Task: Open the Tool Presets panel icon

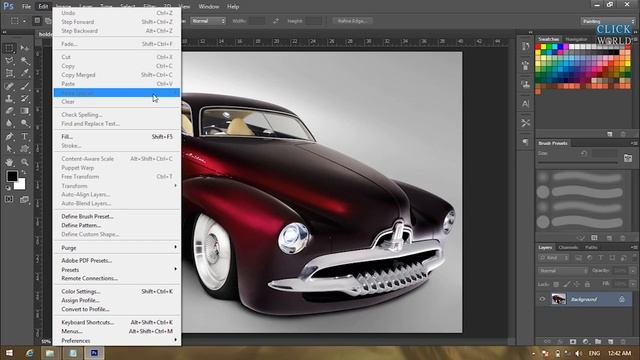Action: tap(525, 123)
